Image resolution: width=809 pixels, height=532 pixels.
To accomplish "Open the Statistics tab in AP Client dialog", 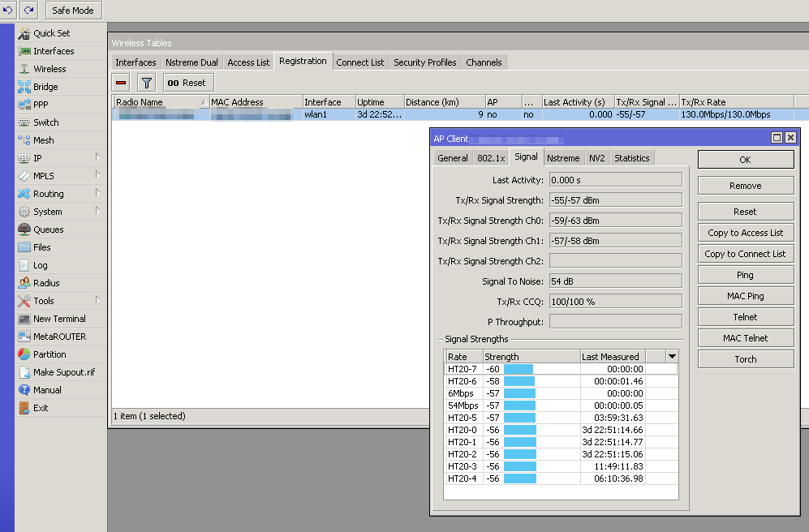I will pyautogui.click(x=631, y=157).
